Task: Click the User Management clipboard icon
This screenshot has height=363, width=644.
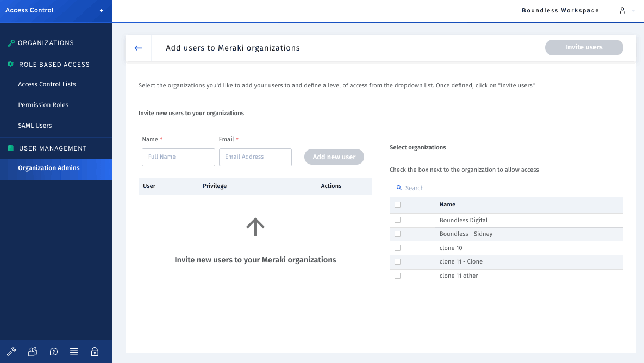Action: (11, 148)
